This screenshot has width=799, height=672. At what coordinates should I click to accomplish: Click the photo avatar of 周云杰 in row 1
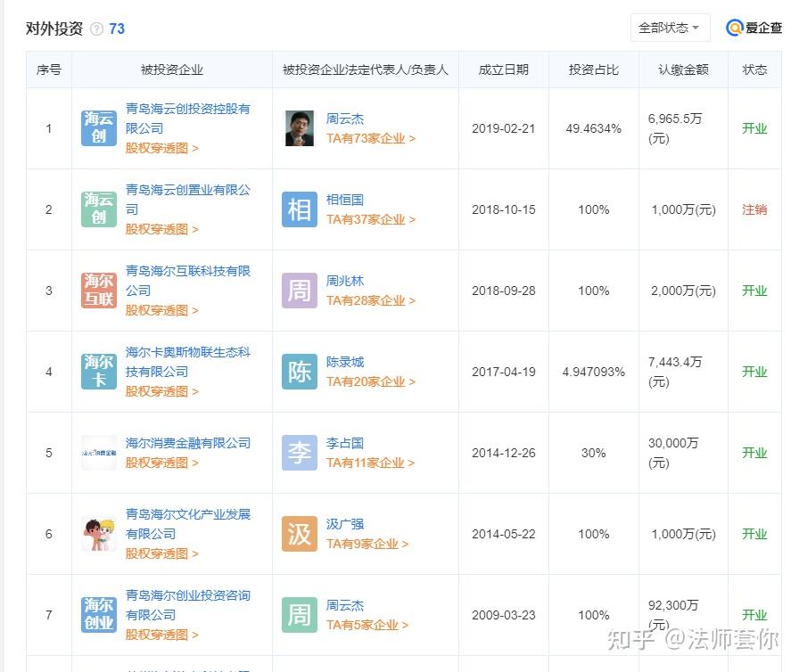(x=300, y=128)
